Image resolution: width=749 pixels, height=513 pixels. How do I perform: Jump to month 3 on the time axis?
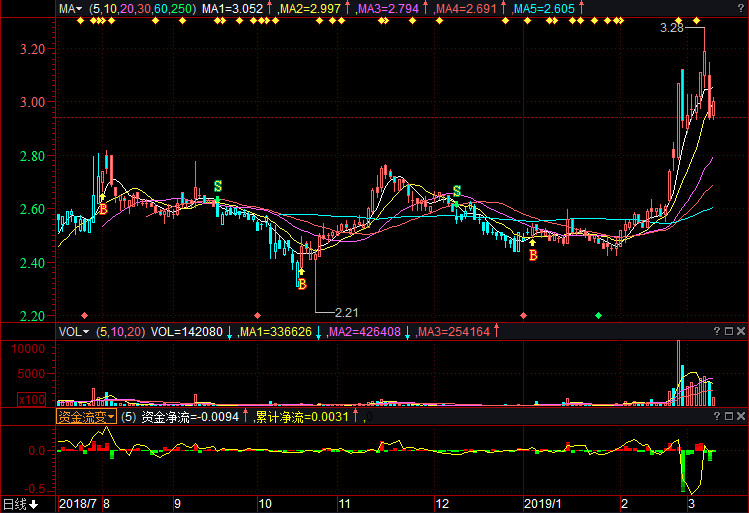691,503
